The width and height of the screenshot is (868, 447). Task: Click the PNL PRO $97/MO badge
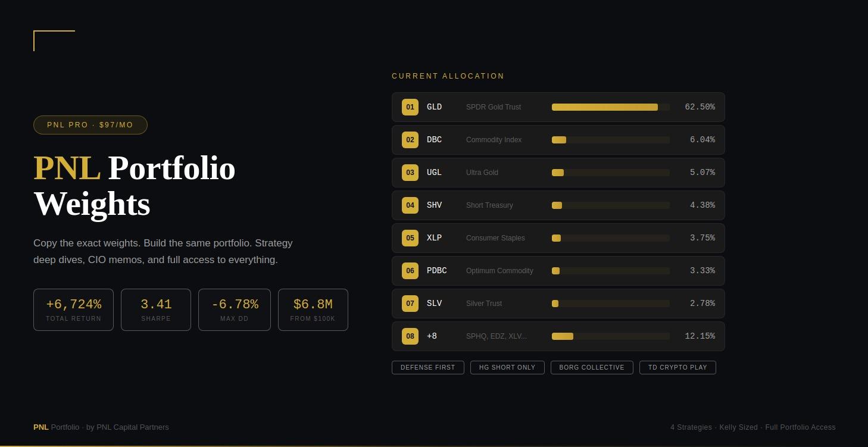[90, 125]
